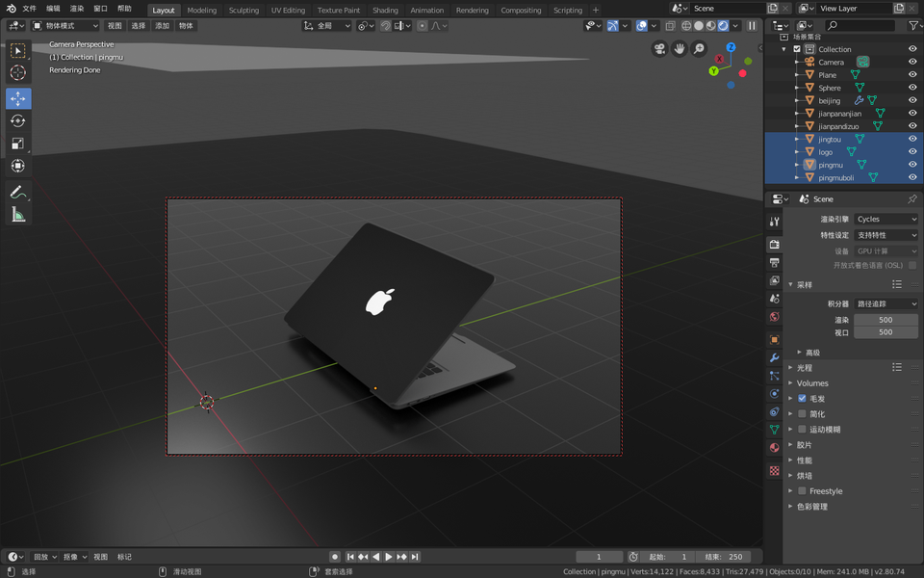Screen dimensions: 924x578
Task: Open the Modifiers properties tab
Action: point(774,357)
